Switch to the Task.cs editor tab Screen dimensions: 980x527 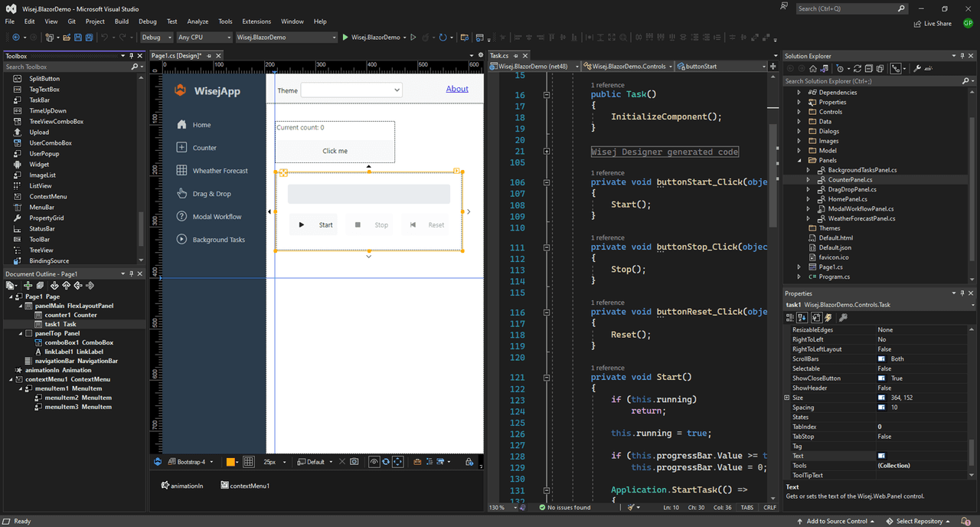pos(499,55)
